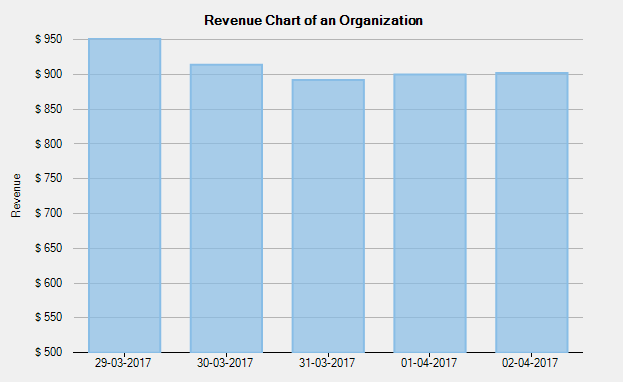Screen dimensions: 623x382
Task: Click the 02-04-2017 date label
Action: (x=530, y=363)
